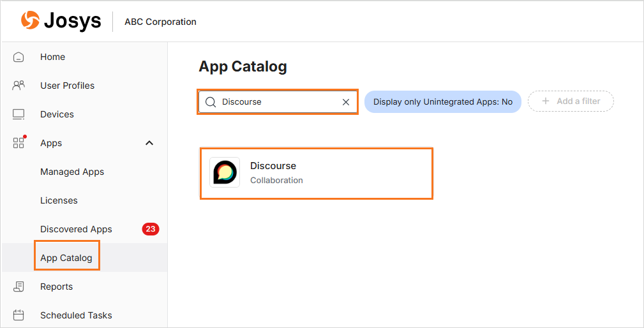Click the Scheduled Tasks calendar icon
This screenshot has height=328, width=644.
click(19, 315)
